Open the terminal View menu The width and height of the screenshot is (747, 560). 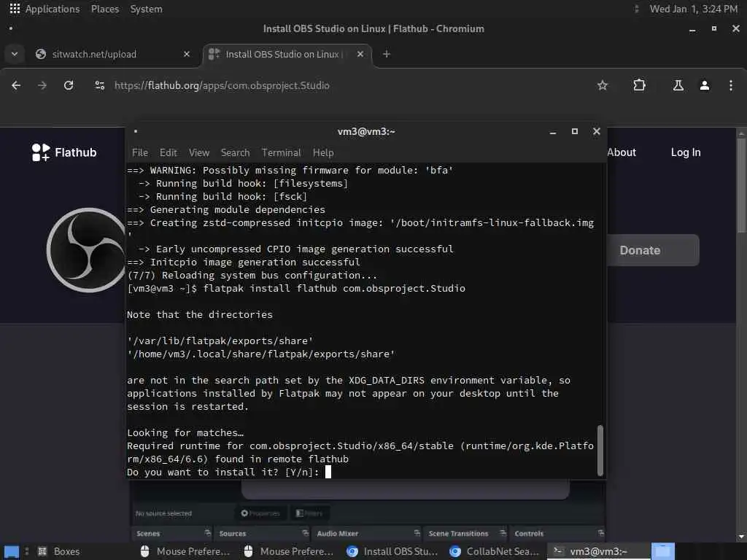[199, 153]
